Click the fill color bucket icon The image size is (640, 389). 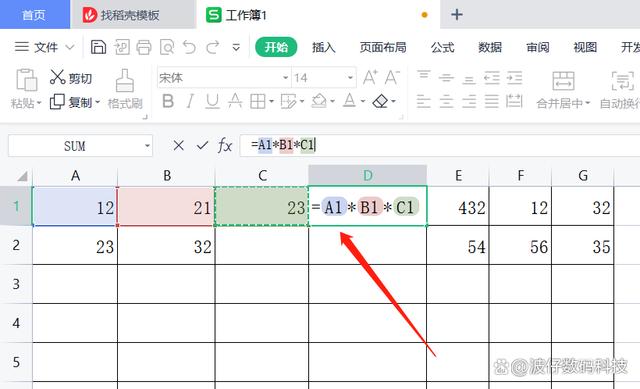(x=319, y=101)
